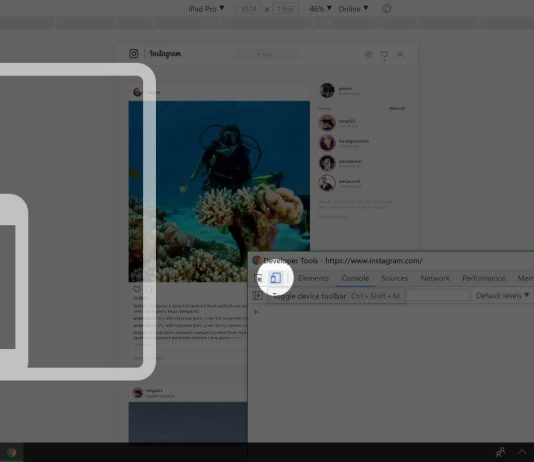The width and height of the screenshot is (534, 462).
Task: Open the Performance tab
Action: tap(484, 278)
